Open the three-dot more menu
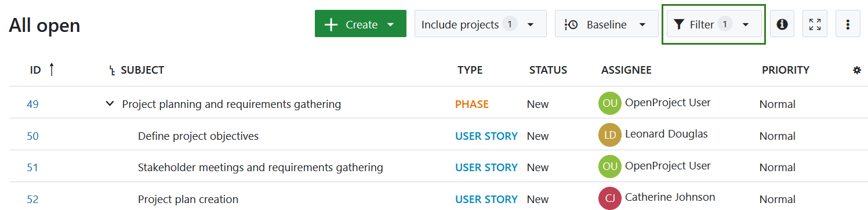The height and width of the screenshot is (210, 868). [x=848, y=24]
